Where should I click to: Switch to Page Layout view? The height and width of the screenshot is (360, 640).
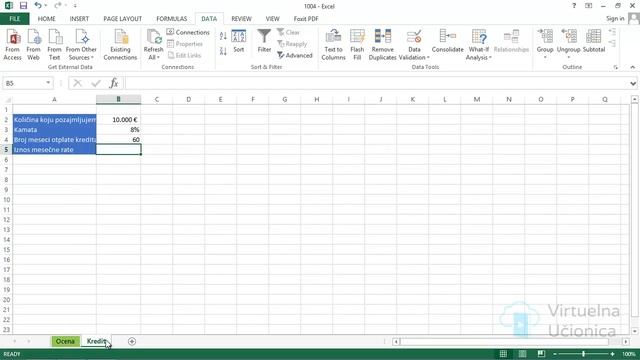tap(522, 354)
